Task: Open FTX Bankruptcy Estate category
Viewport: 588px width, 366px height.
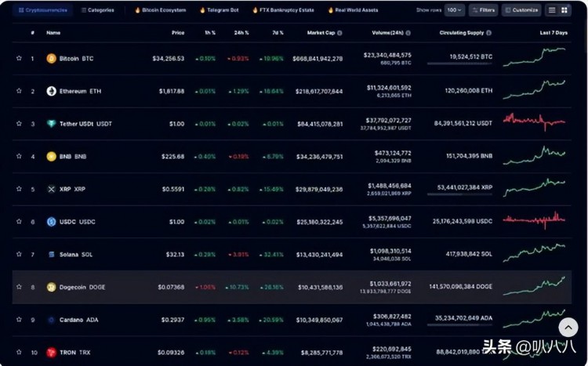Action: (x=283, y=10)
